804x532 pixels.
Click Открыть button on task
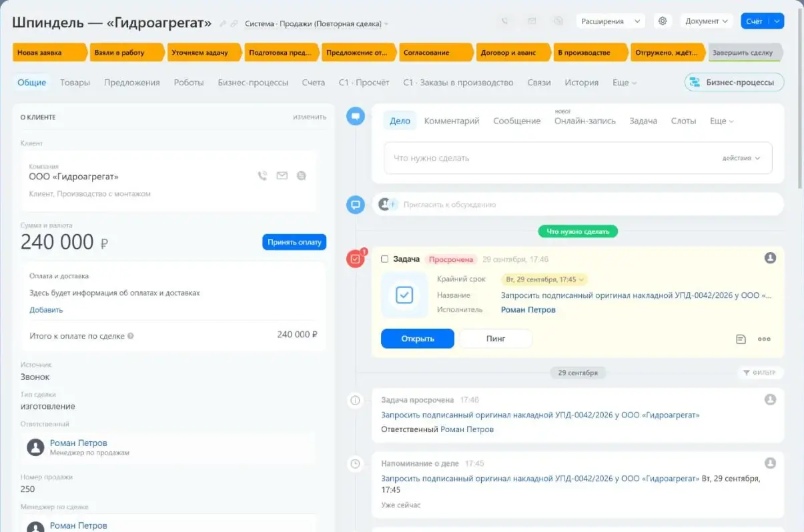(x=418, y=339)
